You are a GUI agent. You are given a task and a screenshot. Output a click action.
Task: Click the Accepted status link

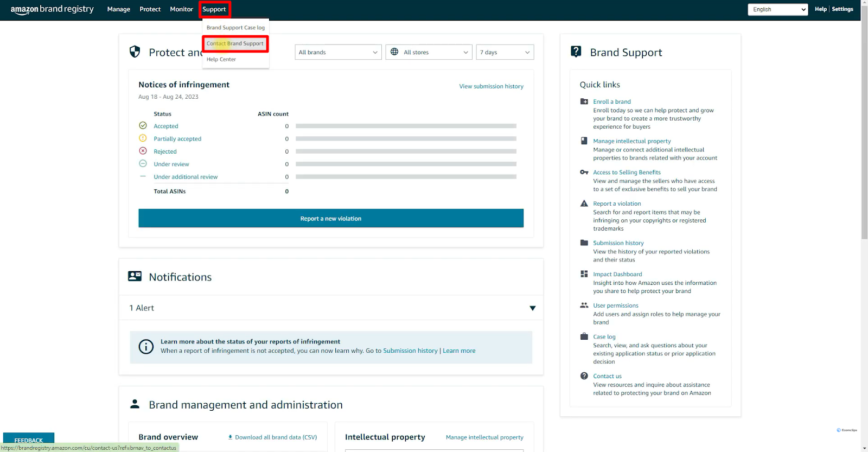[166, 126]
